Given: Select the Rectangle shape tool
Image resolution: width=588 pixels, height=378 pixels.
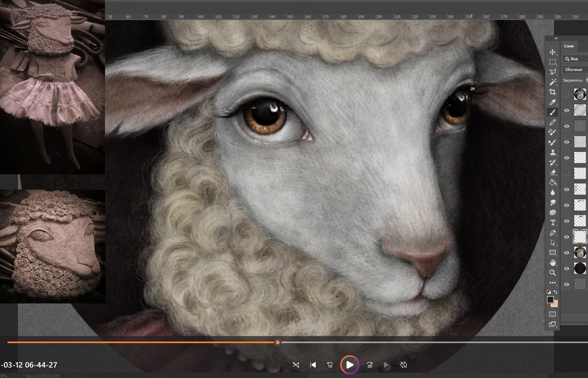Looking at the screenshot, I should pyautogui.click(x=553, y=253).
